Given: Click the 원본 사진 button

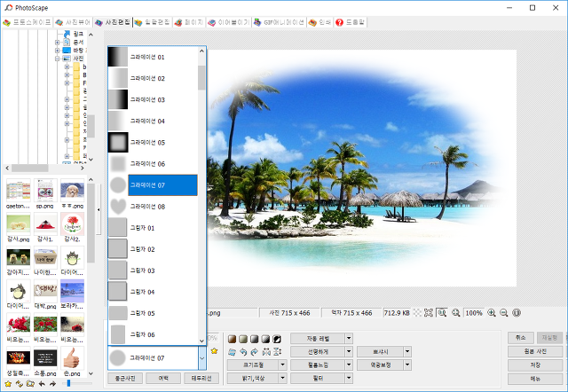Looking at the screenshot, I should click(x=535, y=351).
